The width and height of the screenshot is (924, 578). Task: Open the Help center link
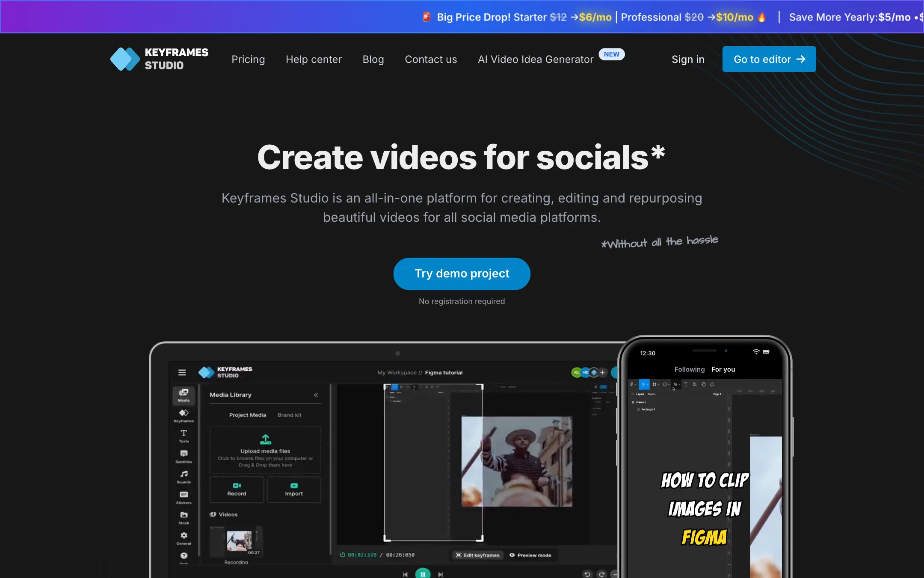(314, 59)
